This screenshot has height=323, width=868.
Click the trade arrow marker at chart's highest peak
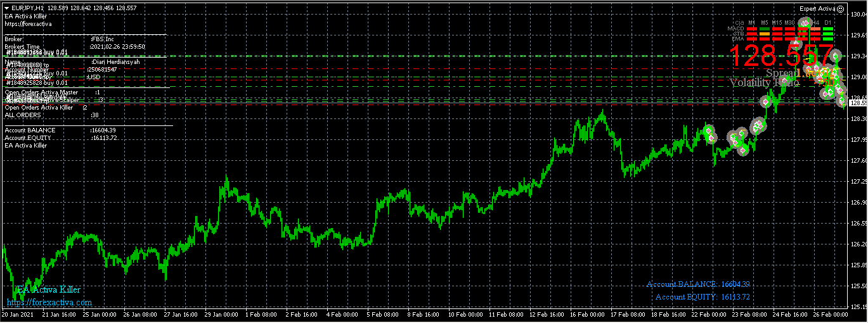tap(805, 23)
